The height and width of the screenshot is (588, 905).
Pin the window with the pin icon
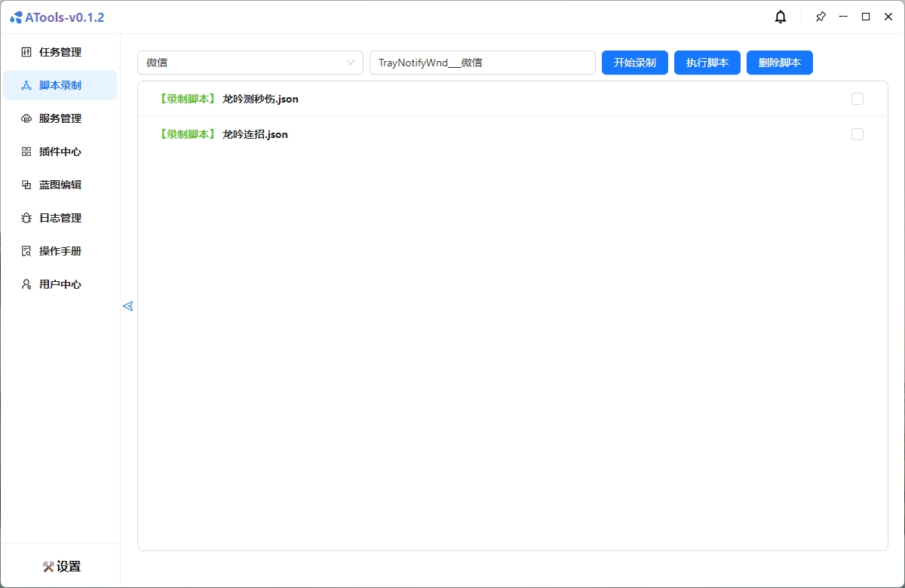821,17
